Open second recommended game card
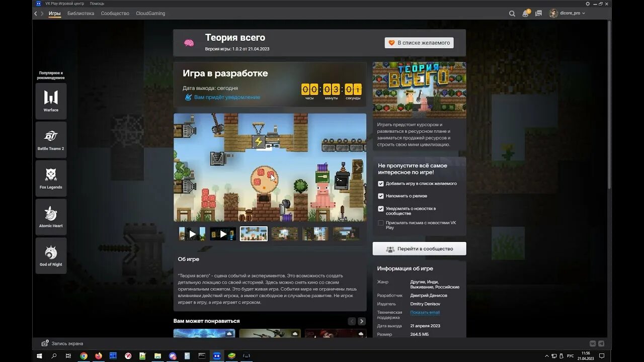This screenshot has width=644, height=362. tap(270, 333)
